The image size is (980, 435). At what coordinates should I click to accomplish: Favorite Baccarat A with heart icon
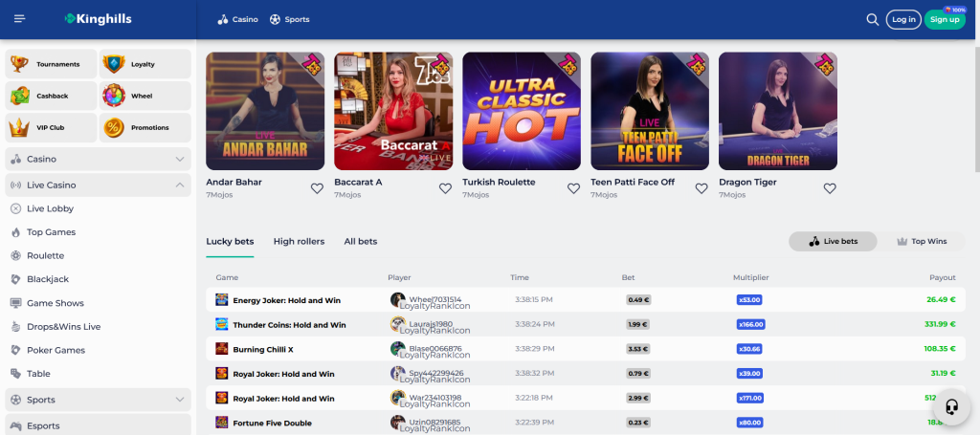[x=445, y=188]
